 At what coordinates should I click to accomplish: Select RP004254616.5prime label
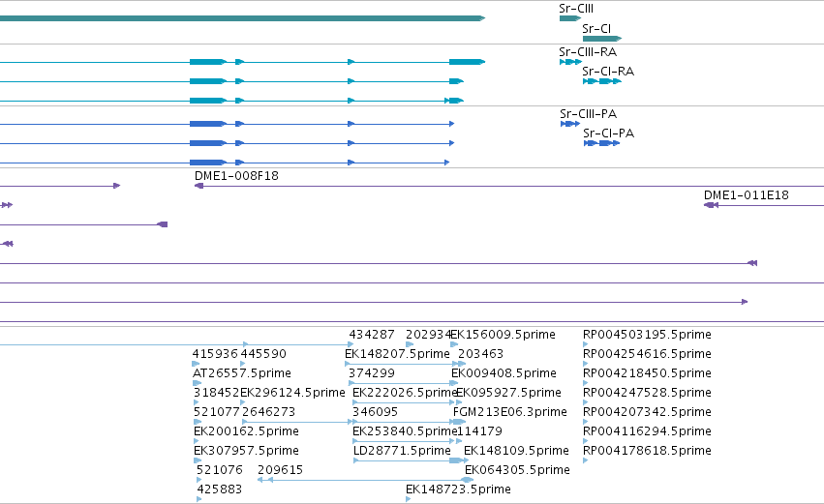[x=647, y=354]
